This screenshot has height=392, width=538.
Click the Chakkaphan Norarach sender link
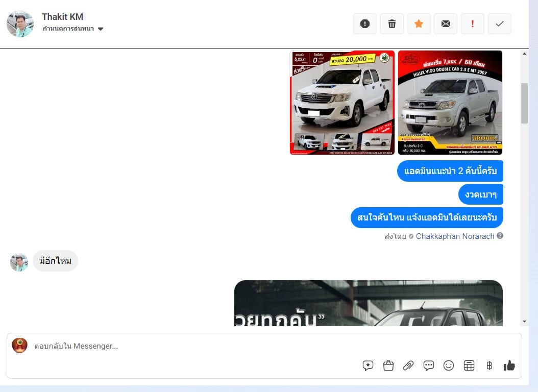tap(455, 236)
